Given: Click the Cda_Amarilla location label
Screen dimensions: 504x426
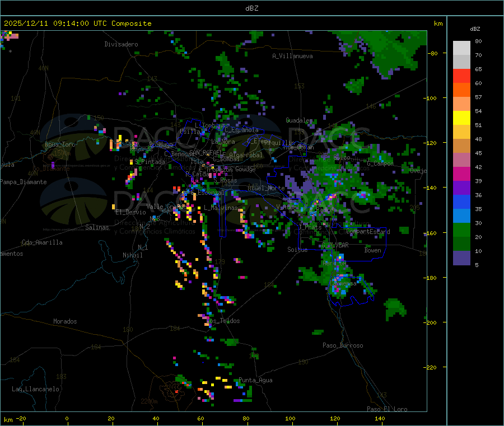Looking at the screenshot, I should (42, 242).
